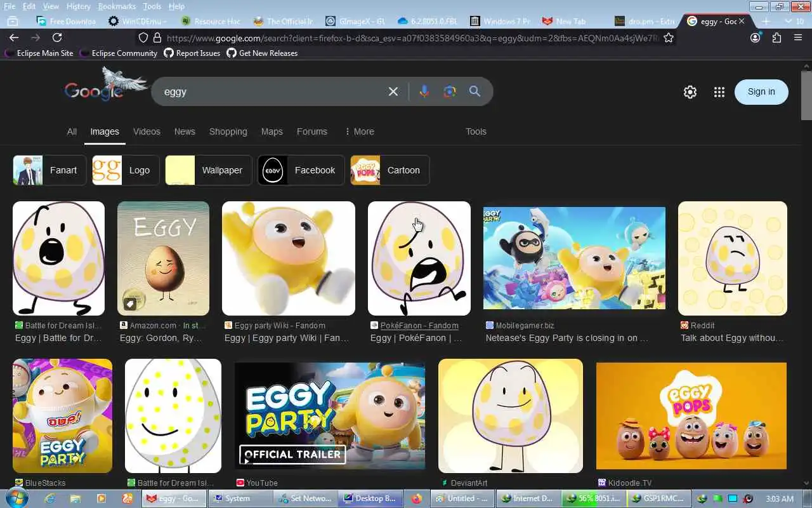Open the Edit menu
The height and width of the screenshot is (508, 812).
29,6
